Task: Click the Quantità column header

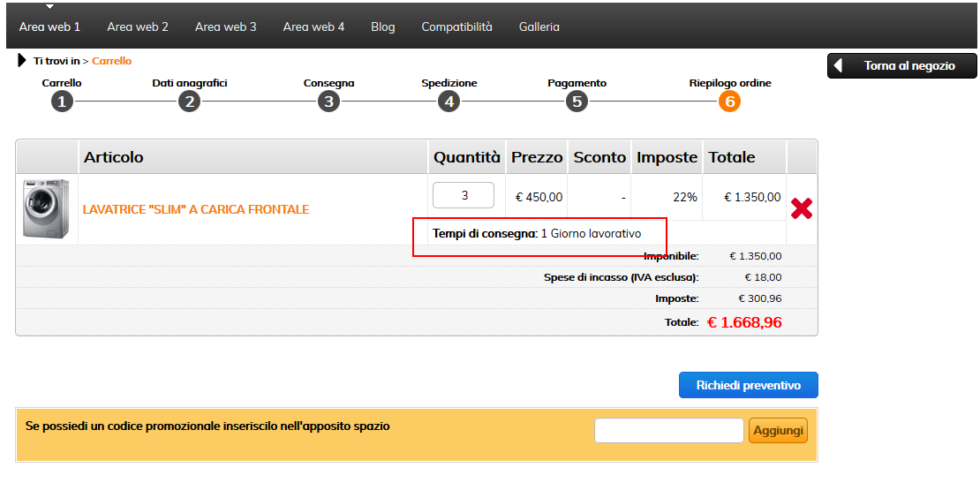Action: pos(467,157)
